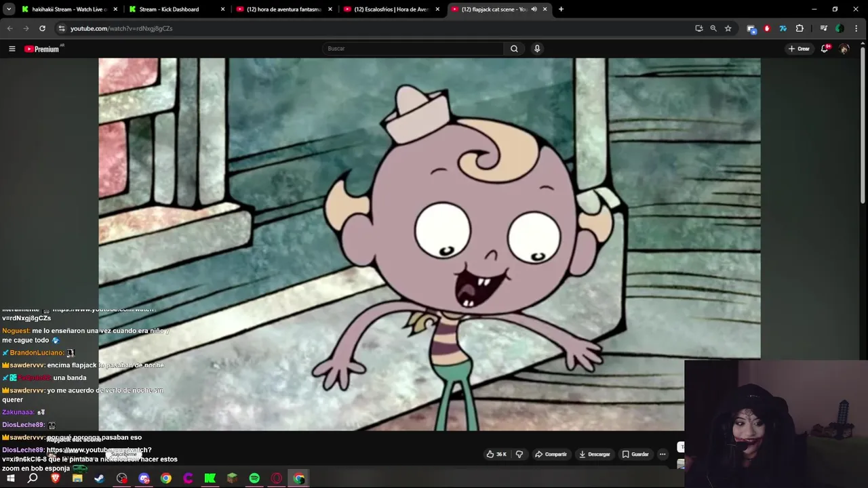
Task: Open the YouTube account avatar menu
Action: coord(844,49)
